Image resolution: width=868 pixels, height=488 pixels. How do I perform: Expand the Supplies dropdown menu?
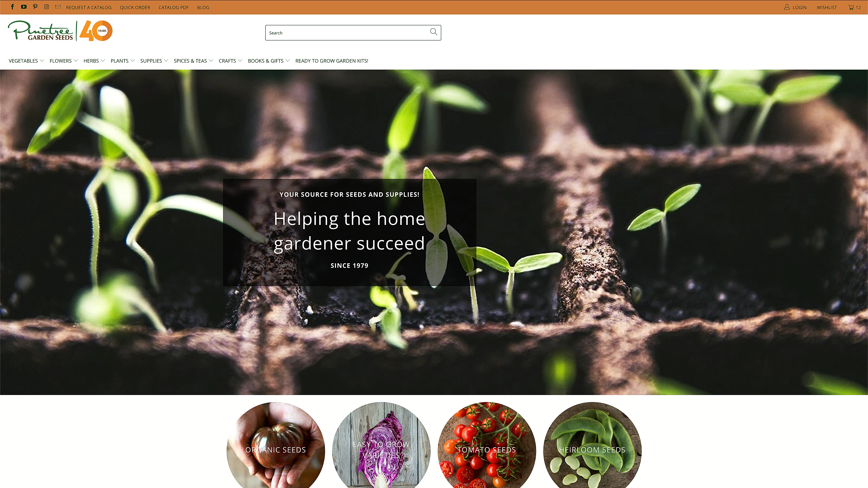click(154, 61)
